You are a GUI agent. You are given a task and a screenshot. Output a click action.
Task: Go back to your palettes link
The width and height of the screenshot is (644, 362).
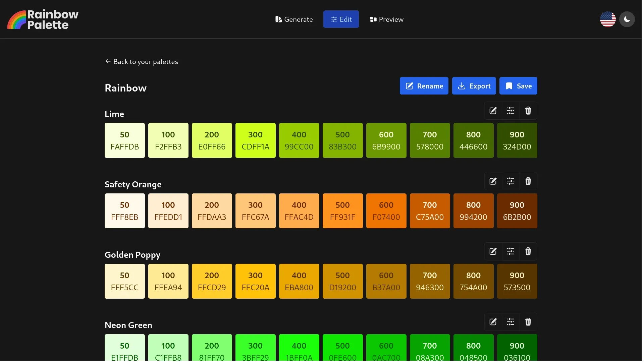click(141, 62)
